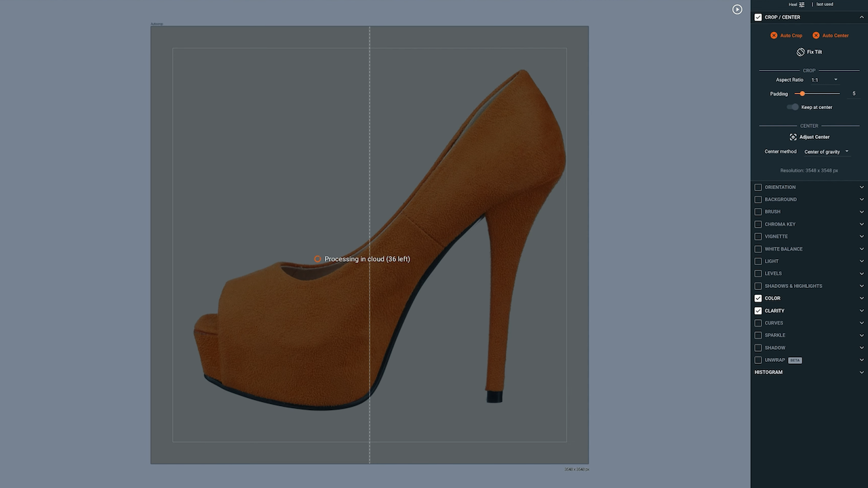868x488 pixels.
Task: Expand the LEVELS section
Action: [862, 273]
